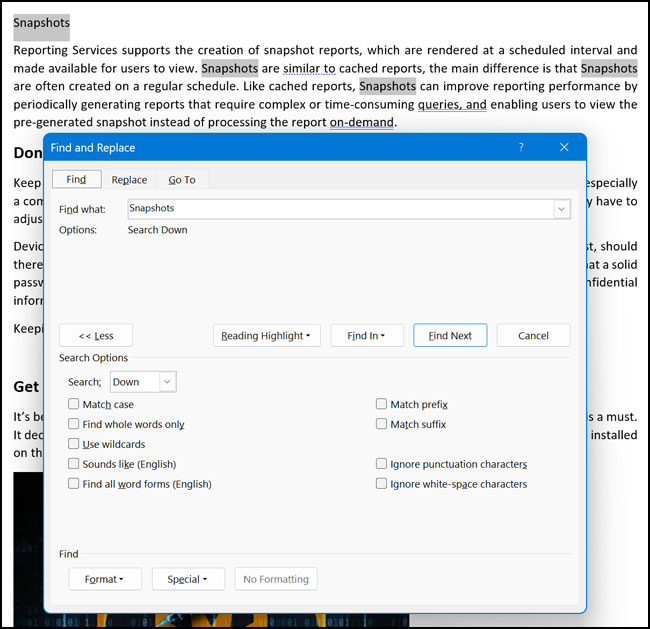Image resolution: width=650 pixels, height=629 pixels.
Task: Expand the Find what history dropdown arrow
Action: (x=562, y=209)
